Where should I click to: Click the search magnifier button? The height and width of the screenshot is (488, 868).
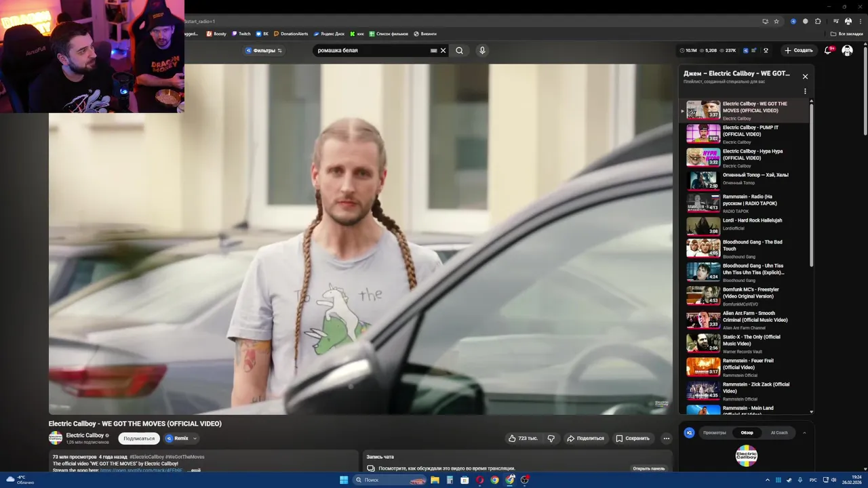(x=459, y=50)
